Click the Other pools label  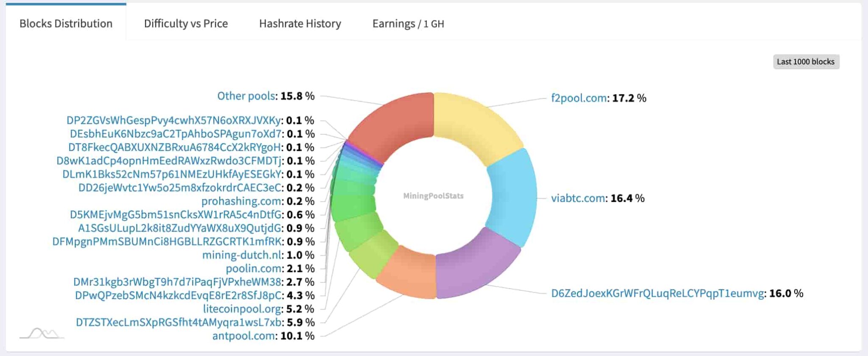pos(246,96)
